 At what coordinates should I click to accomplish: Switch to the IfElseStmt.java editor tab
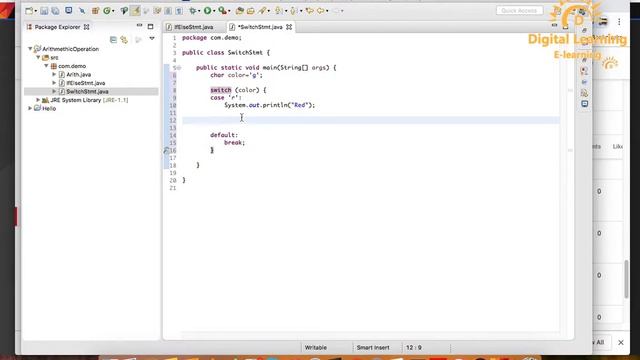(x=194, y=27)
